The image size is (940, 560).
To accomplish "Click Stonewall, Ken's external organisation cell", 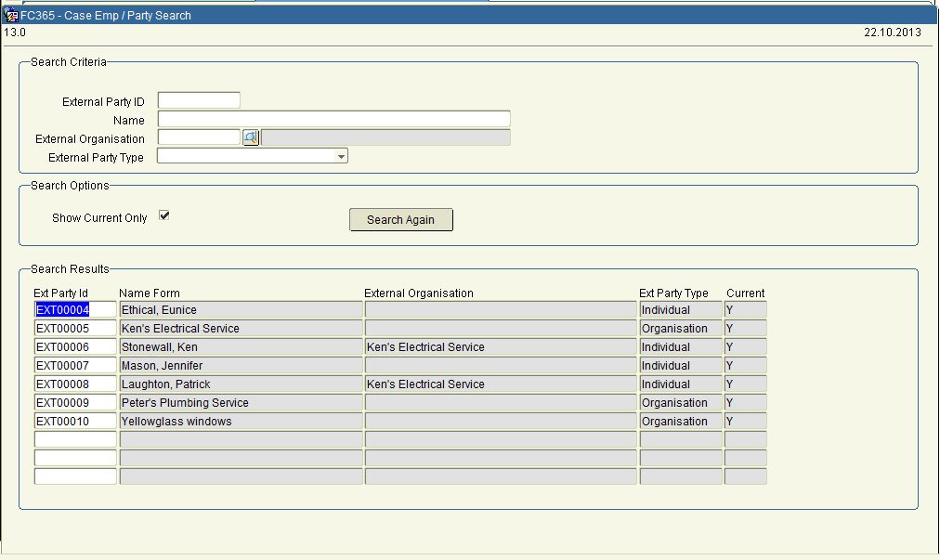I will pyautogui.click(x=500, y=347).
